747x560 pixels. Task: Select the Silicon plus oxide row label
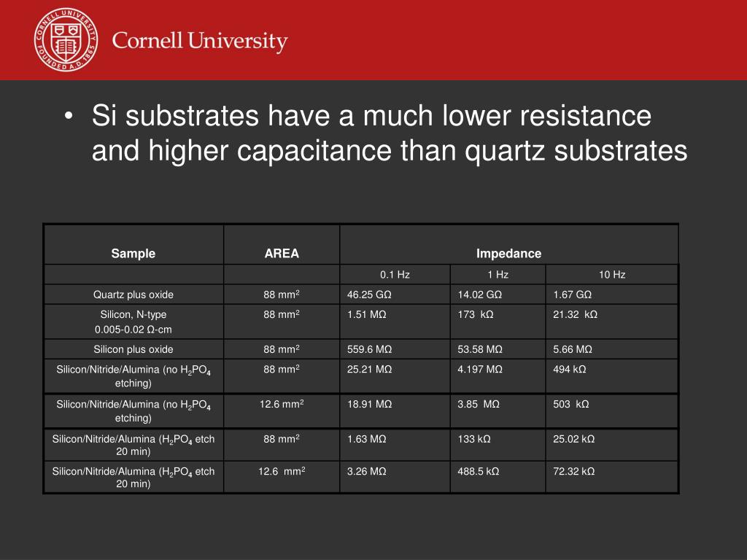[x=133, y=349]
